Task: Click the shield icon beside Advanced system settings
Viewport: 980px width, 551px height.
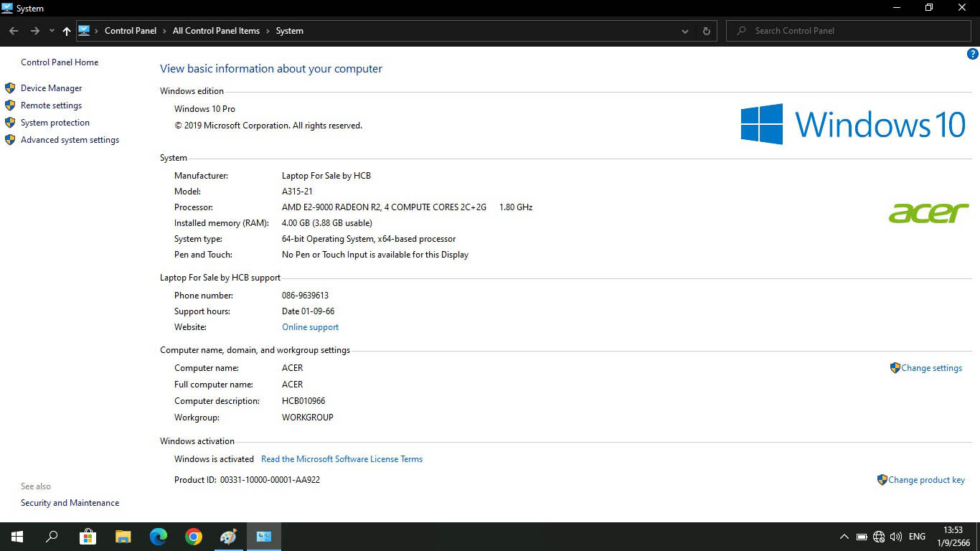Action: [10, 140]
